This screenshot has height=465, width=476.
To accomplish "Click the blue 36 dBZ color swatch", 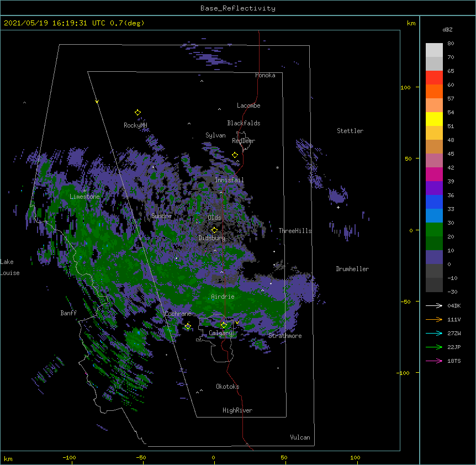I will [434, 202].
